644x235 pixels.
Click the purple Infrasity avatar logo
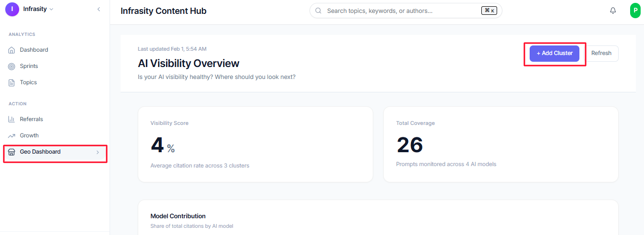pyautogui.click(x=12, y=9)
